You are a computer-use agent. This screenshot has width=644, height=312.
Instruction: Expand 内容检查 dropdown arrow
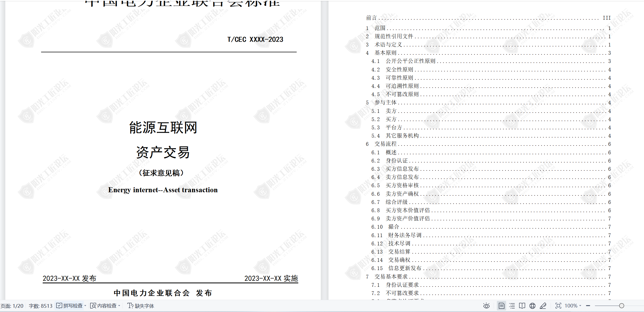tap(119, 306)
